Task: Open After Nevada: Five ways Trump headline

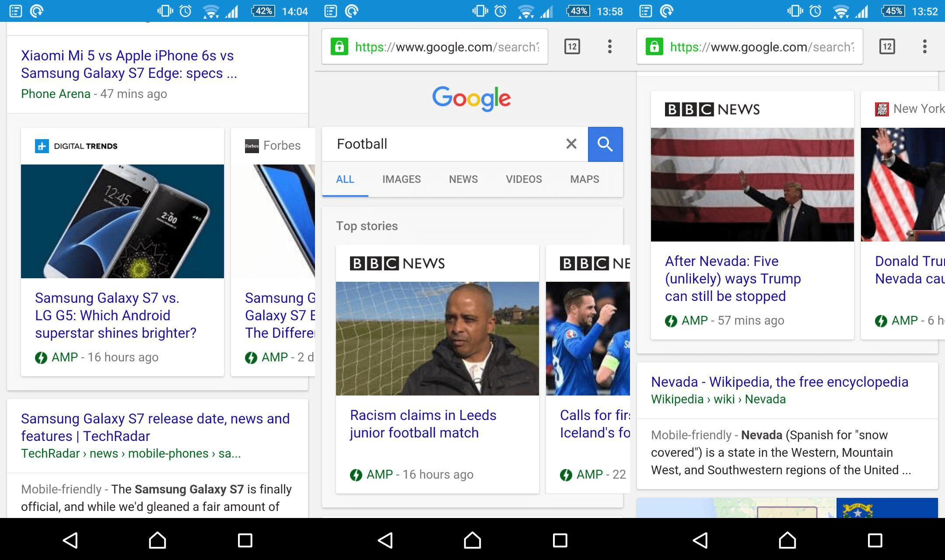Action: 733,279
